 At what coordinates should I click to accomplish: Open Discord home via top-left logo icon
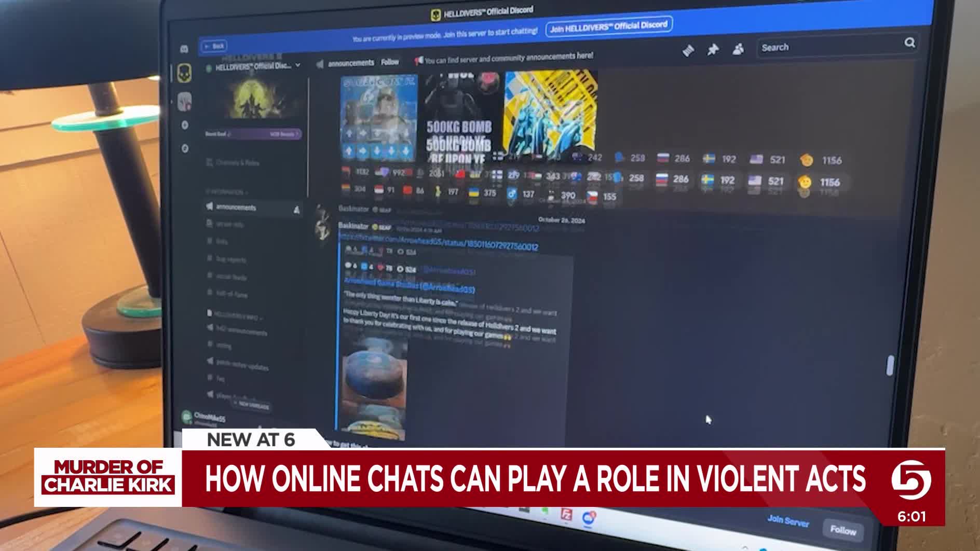tap(184, 49)
